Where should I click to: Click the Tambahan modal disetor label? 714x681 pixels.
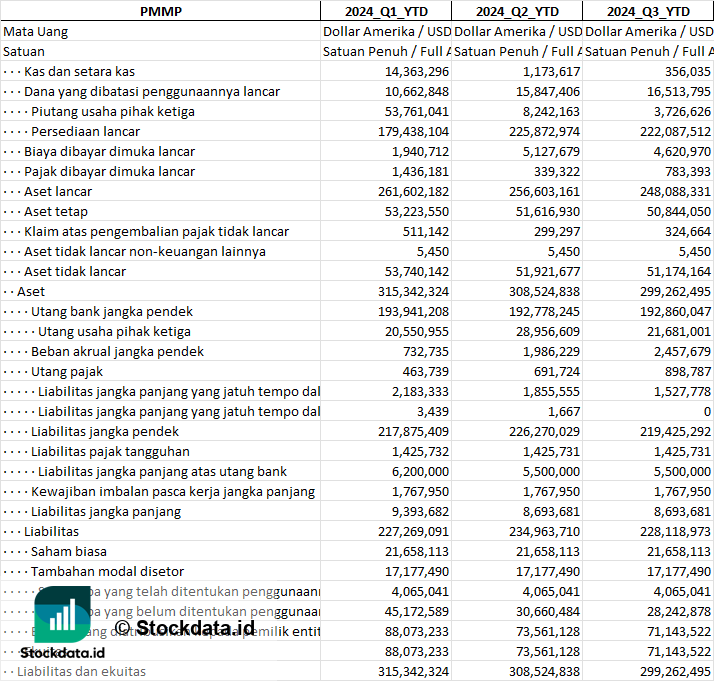coord(107,571)
